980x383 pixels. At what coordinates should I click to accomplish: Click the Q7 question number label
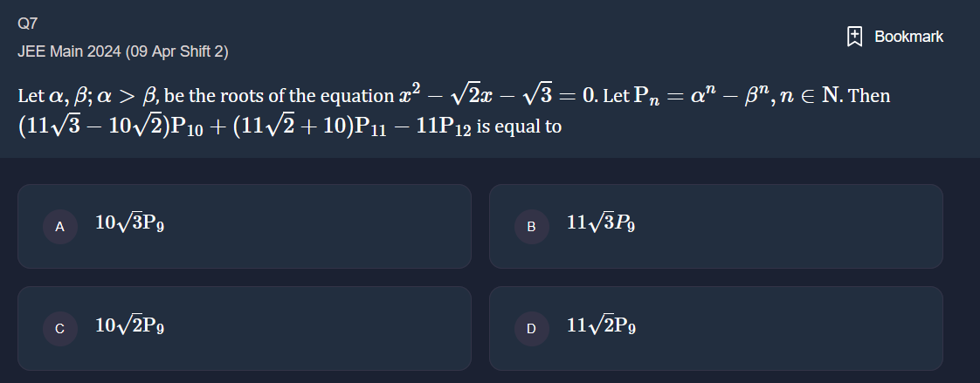coord(27,24)
